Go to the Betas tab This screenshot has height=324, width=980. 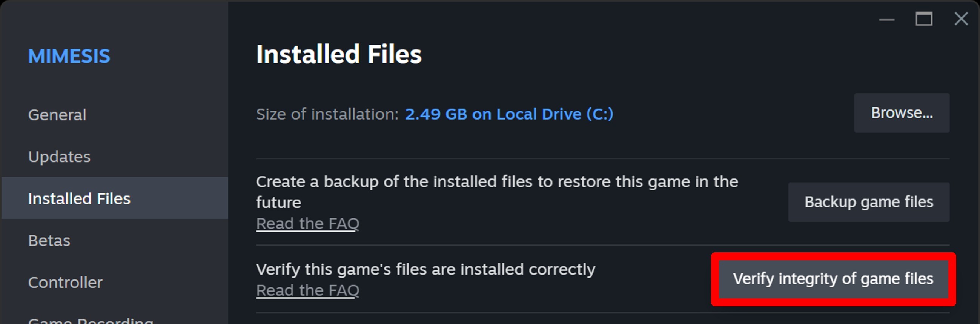click(x=49, y=240)
